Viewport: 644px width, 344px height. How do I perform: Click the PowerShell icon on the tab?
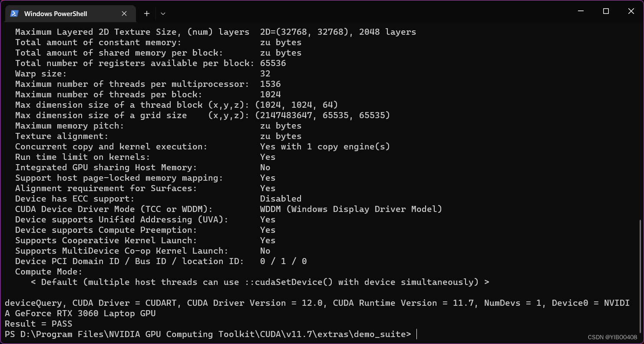coord(14,13)
